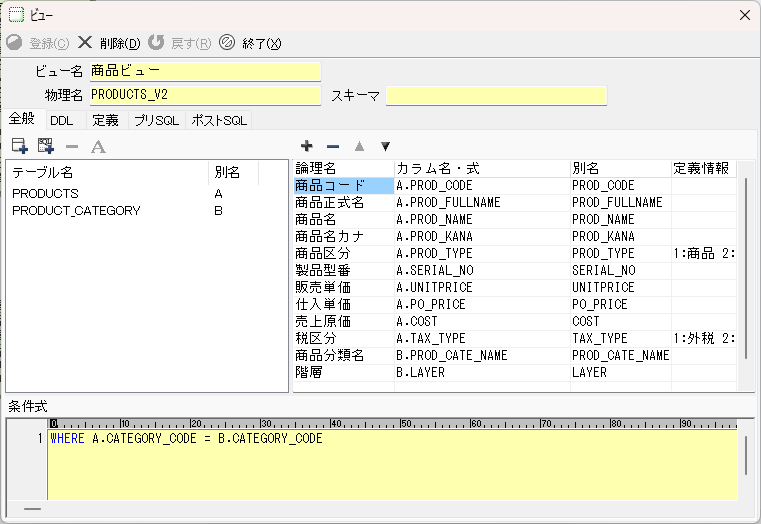Click the view window title icon

coord(16,15)
